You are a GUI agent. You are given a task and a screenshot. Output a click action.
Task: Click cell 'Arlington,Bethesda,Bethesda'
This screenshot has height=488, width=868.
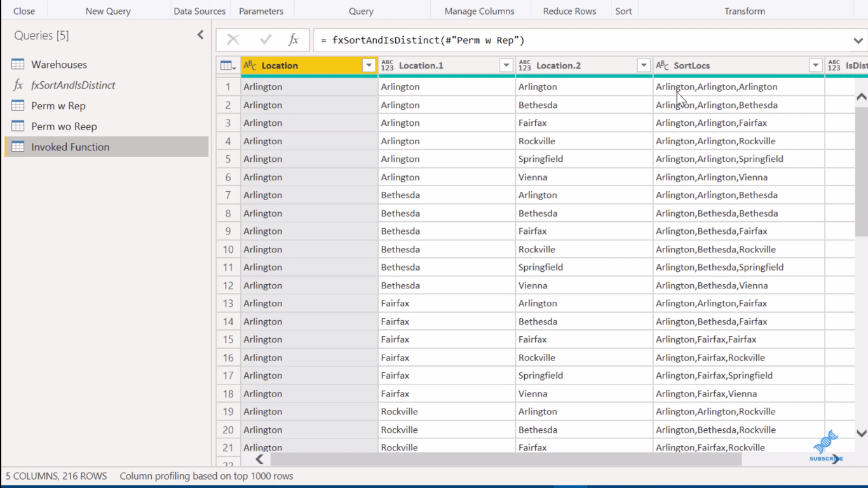739,213
